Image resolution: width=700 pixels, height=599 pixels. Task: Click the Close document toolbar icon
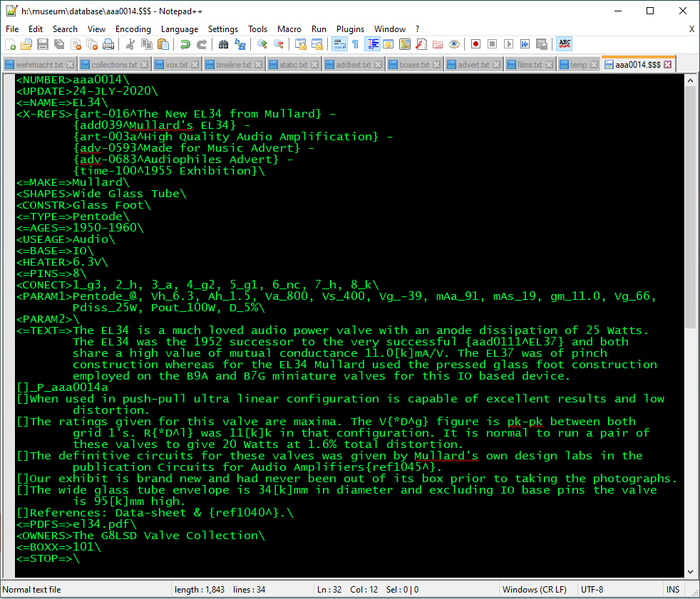(76, 43)
